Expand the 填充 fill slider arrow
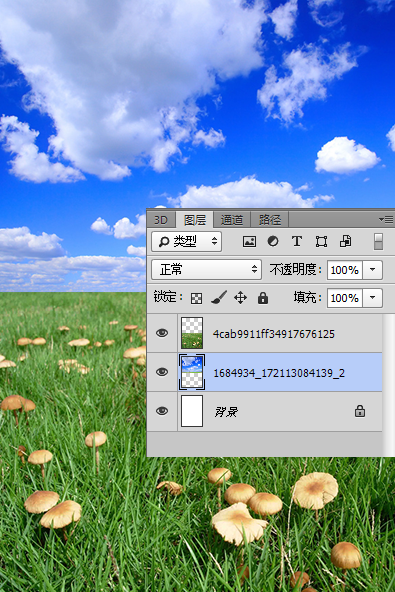This screenshot has height=592, width=395. [373, 298]
